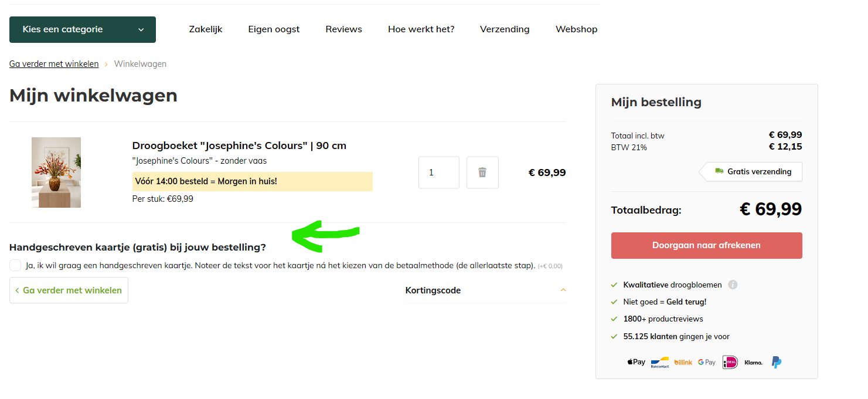Go to the Reviews page
The height and width of the screenshot is (399, 868).
coord(343,29)
